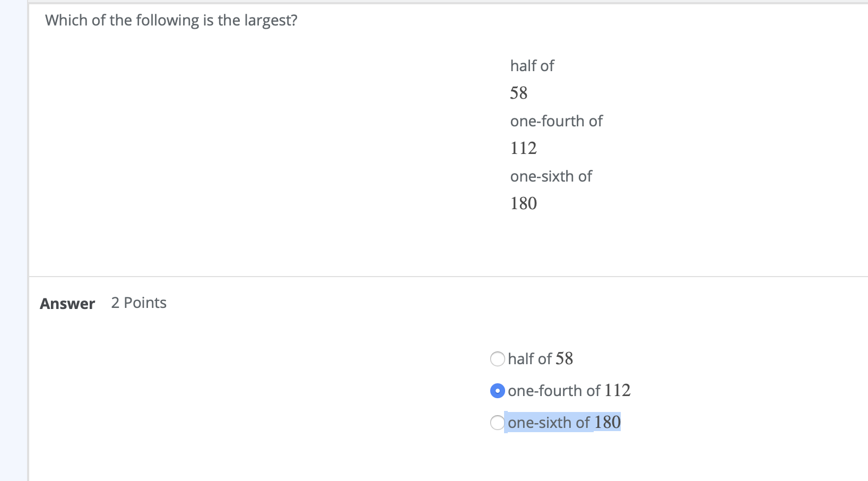Click the one-fourth of 112 answer label

[x=569, y=391]
